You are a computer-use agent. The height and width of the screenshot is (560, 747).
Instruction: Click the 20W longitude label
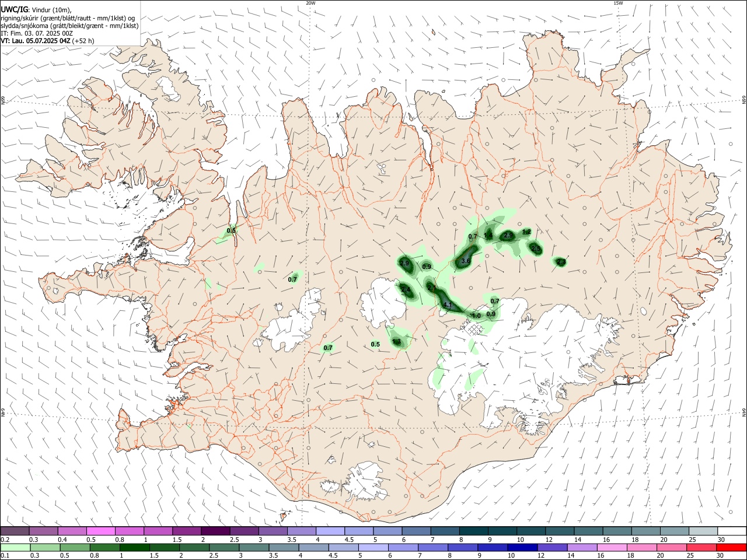pyautogui.click(x=310, y=3)
